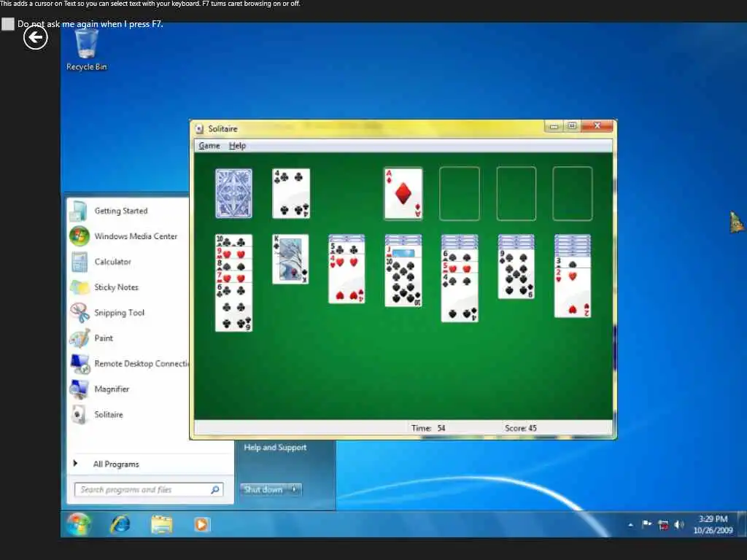Launch Solitaire icon from Start menu
This screenshot has width=747, height=560.
(79, 415)
